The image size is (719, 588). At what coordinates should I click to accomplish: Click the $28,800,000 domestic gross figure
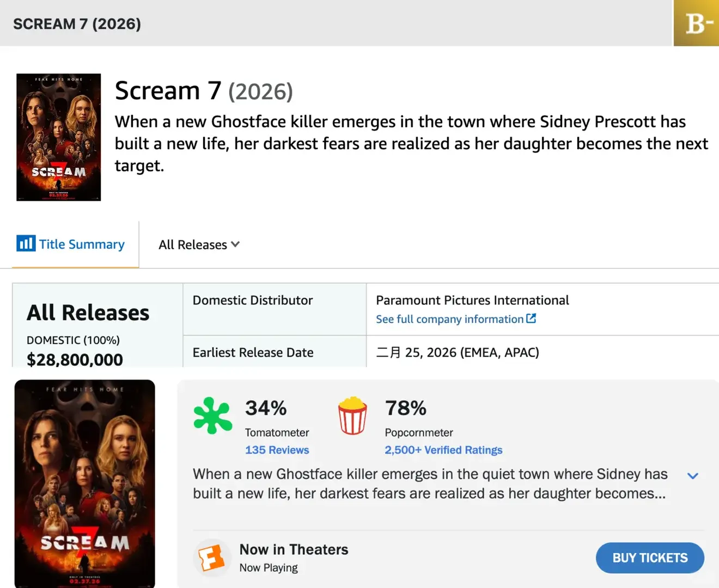point(75,359)
